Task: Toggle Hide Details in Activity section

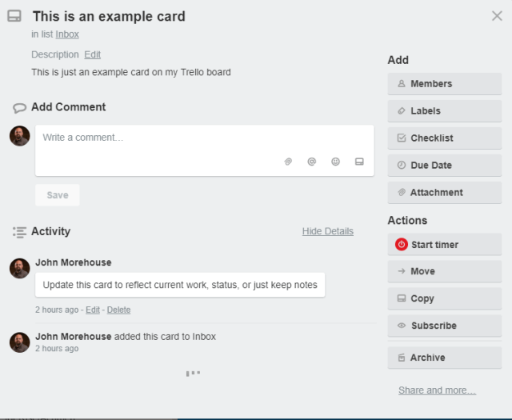Action: pos(327,231)
